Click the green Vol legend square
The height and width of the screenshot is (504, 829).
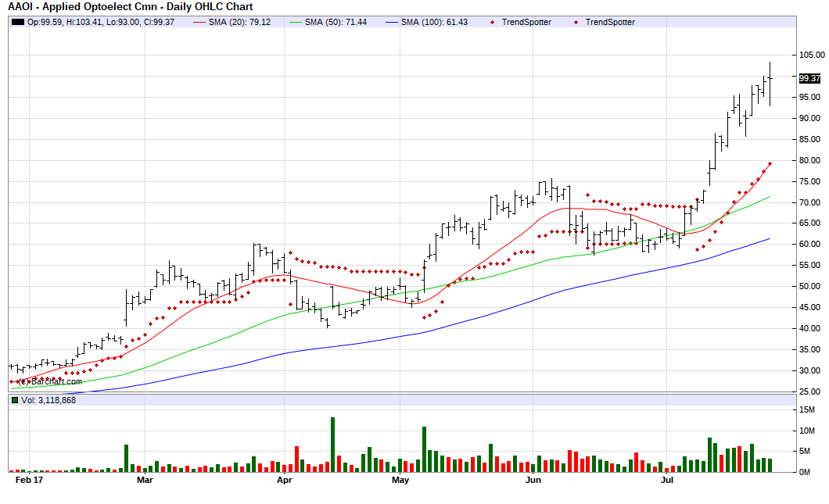(16, 401)
